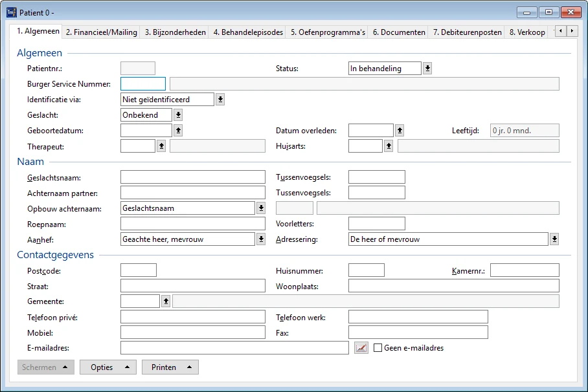
Task: Click the email chart icon beside E-mailadres
Action: click(x=361, y=348)
